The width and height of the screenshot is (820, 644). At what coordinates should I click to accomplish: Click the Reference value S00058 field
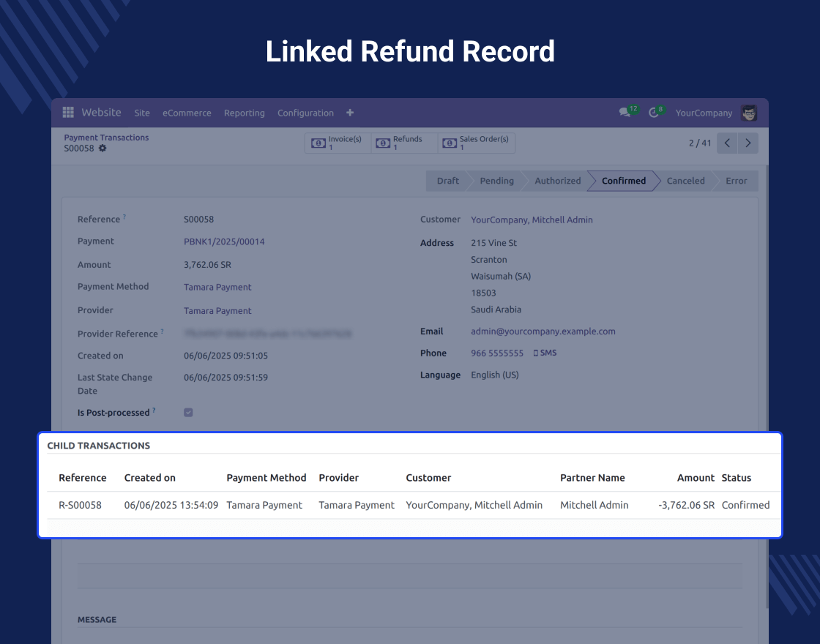[x=198, y=219]
